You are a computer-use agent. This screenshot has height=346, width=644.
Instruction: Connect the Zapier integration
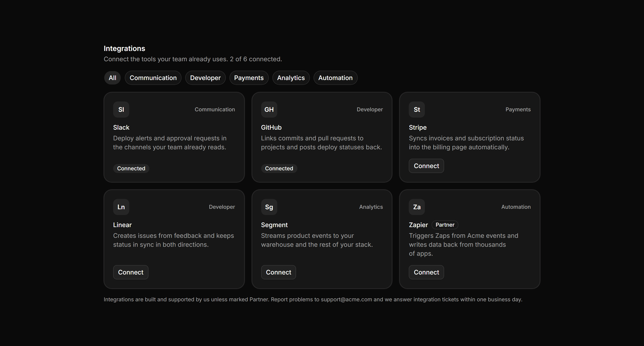pos(426,272)
